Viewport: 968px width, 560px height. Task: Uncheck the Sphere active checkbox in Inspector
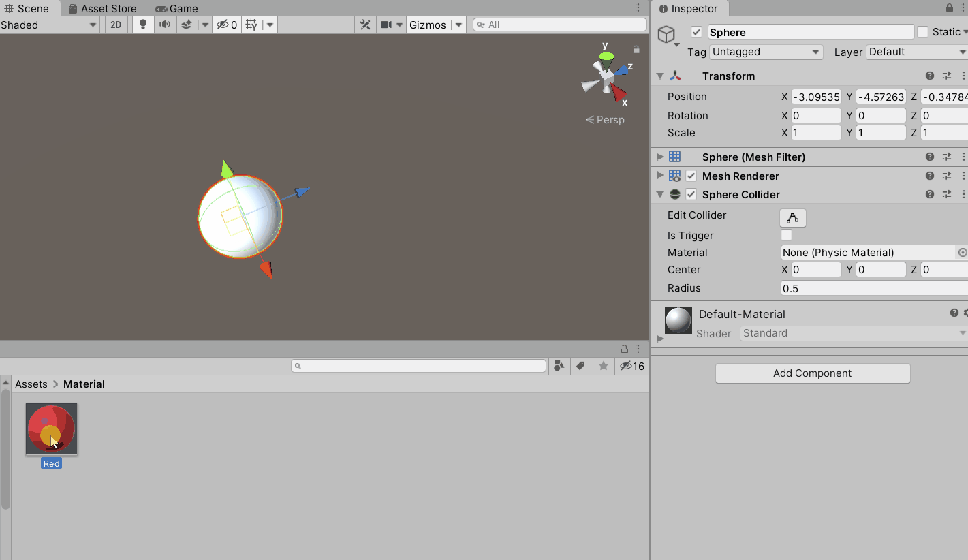[x=696, y=31]
